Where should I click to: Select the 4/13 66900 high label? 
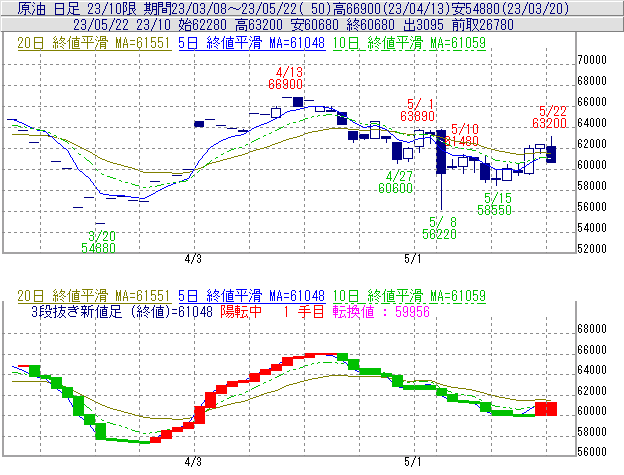coord(285,78)
